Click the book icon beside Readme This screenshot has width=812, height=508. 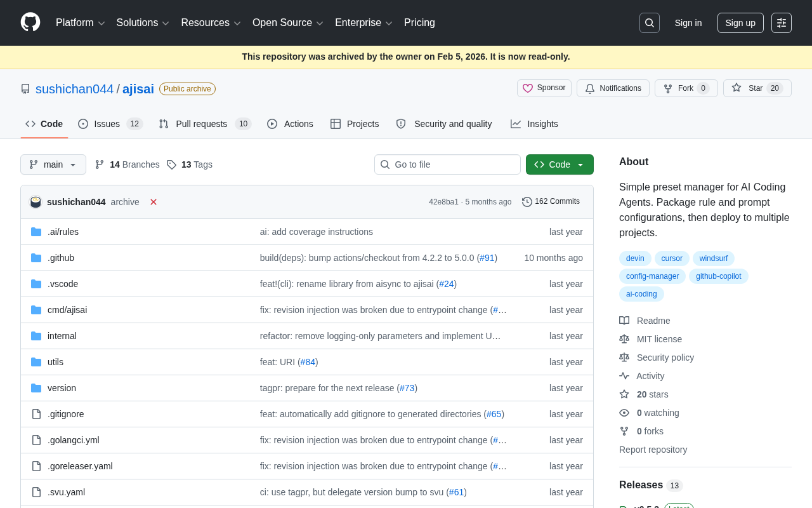pyautogui.click(x=624, y=321)
